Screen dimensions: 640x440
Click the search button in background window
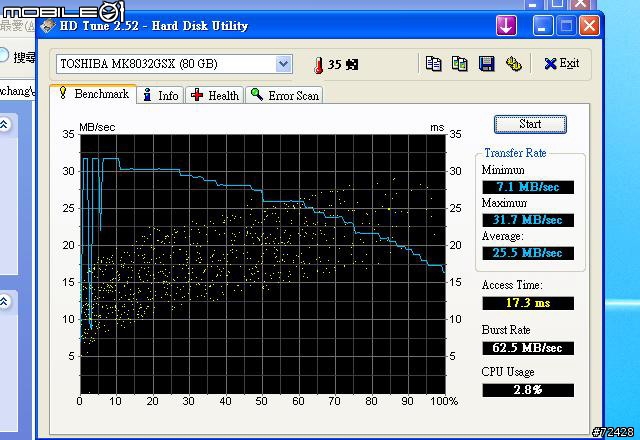point(18,57)
